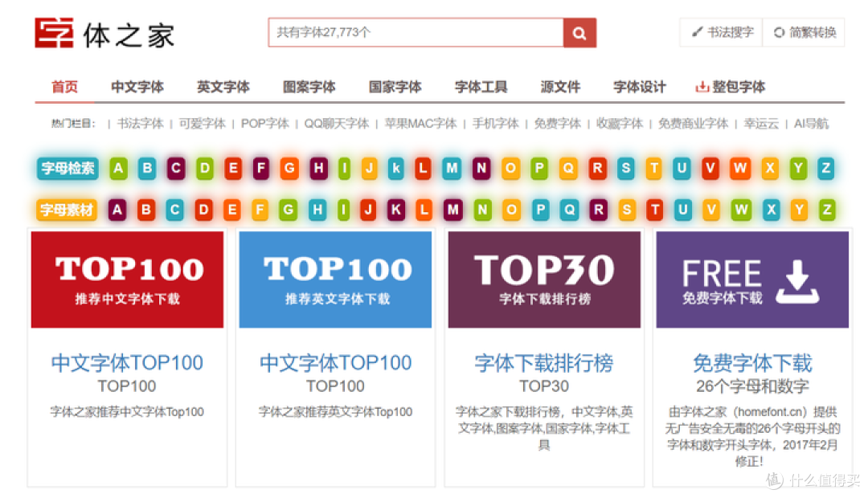Open 图案字体 menu item
This screenshot has width=868, height=498.
point(309,87)
